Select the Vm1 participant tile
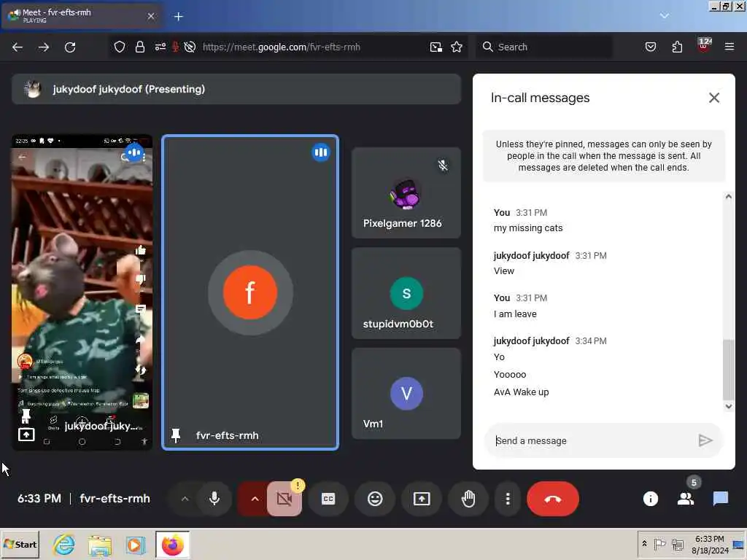Viewport: 747px width, 560px height. coord(406,393)
